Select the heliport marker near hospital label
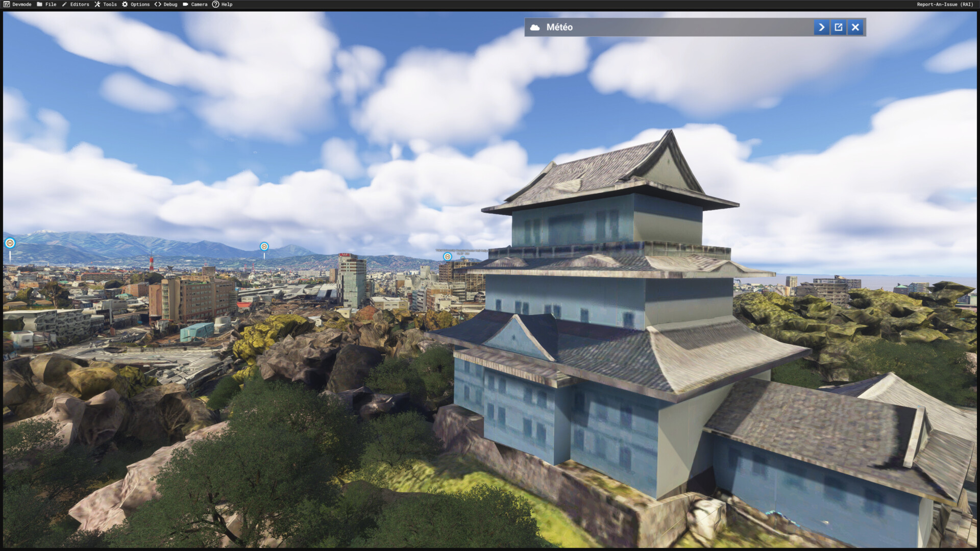This screenshot has width=980, height=551. tap(448, 257)
